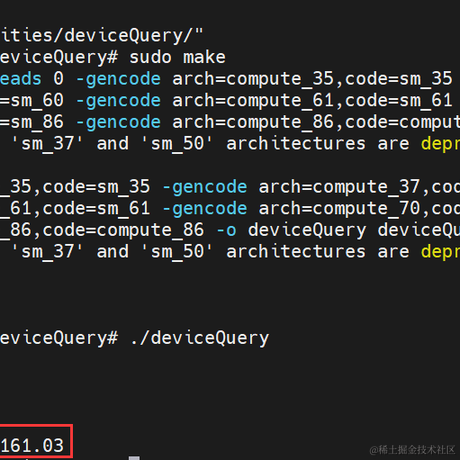Click 'arch=compute_61,code=sm_61' argument text
This screenshot has width=460, height=460.
pos(312,101)
